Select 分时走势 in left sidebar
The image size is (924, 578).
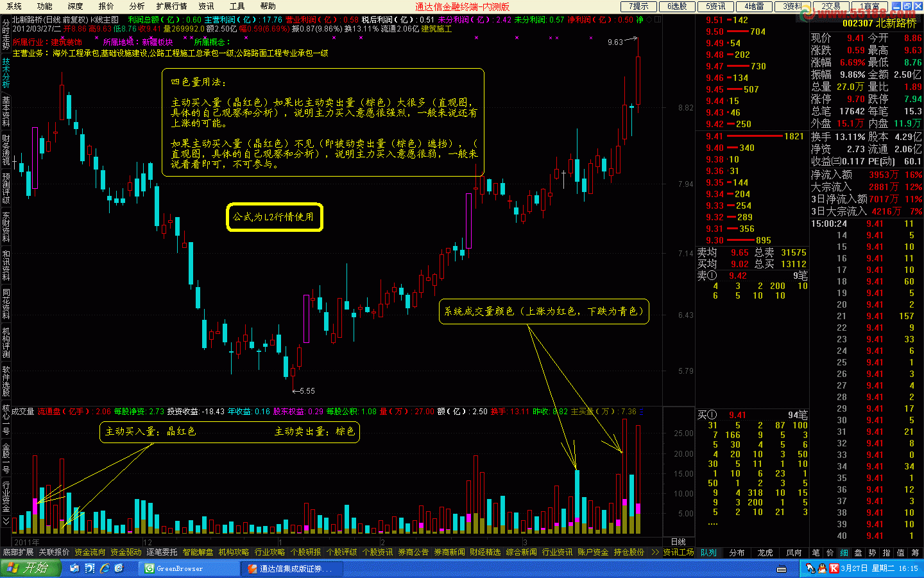(x=6, y=35)
